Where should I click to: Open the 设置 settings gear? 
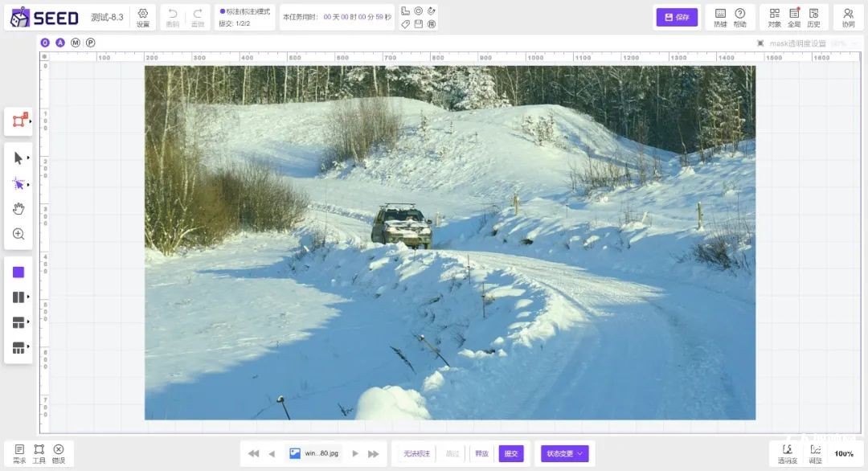click(x=142, y=17)
